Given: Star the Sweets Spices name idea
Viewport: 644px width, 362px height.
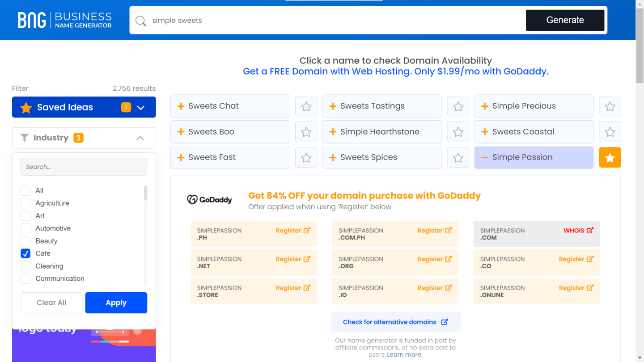Looking at the screenshot, I should click(458, 157).
